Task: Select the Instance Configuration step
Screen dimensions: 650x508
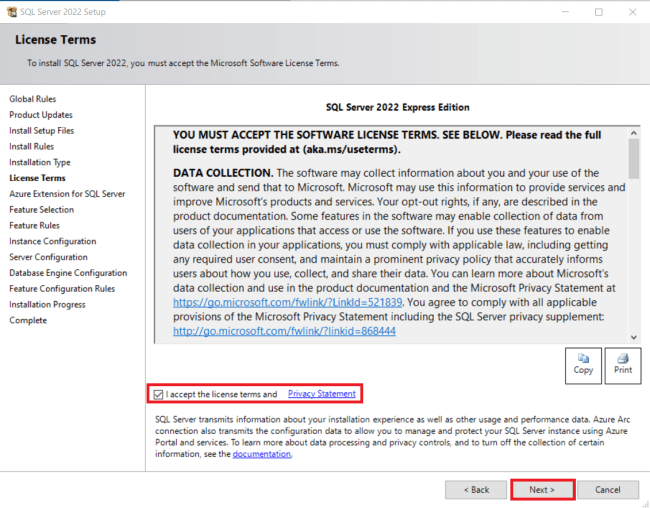Action: coord(53,241)
